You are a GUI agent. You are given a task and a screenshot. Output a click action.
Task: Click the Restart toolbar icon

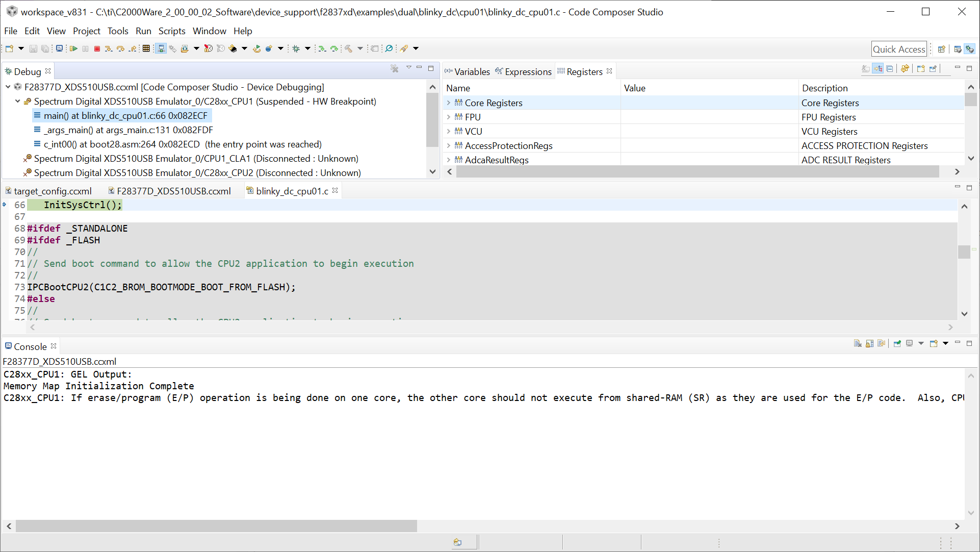pos(256,48)
